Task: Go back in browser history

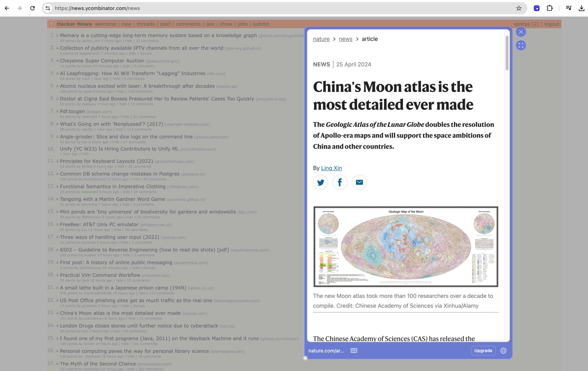Action: click(7, 8)
